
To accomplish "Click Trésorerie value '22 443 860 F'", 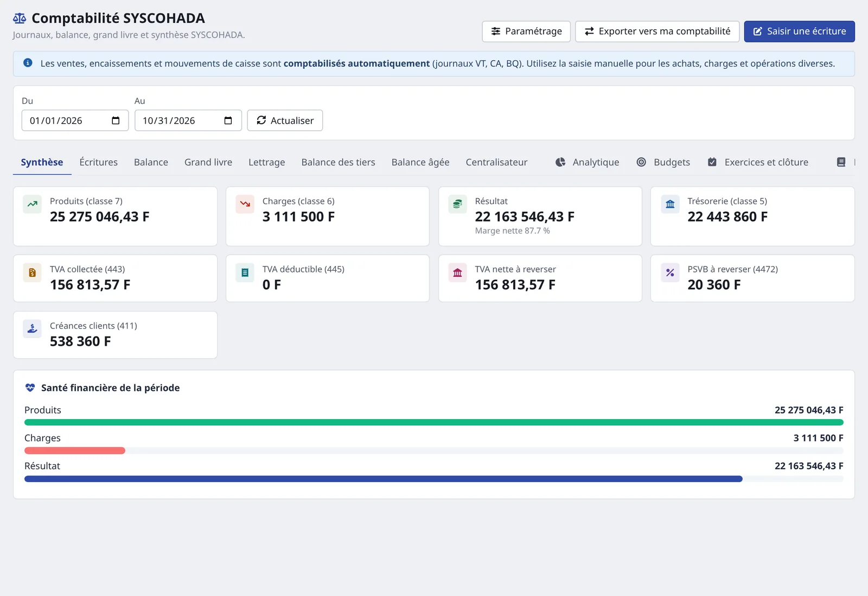I will (x=727, y=217).
